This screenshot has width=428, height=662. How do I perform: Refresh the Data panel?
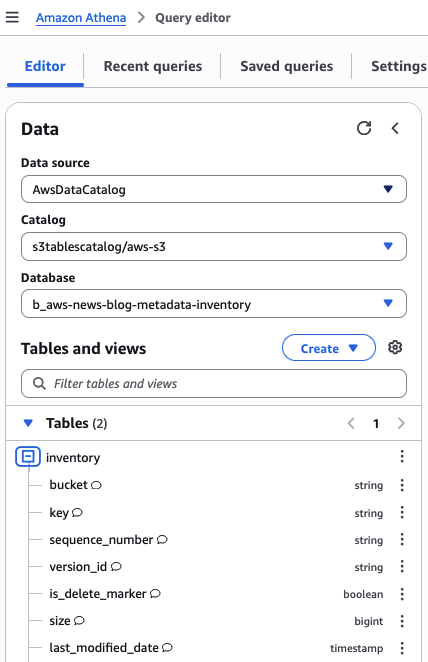[364, 128]
